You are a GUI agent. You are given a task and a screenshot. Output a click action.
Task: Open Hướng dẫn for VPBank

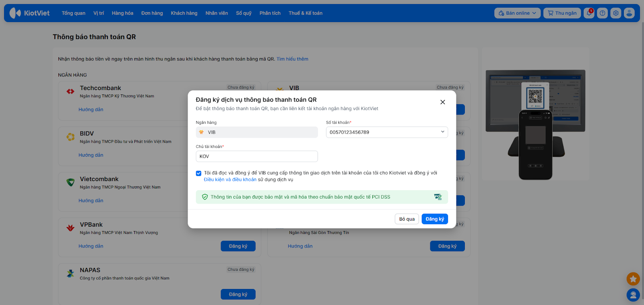[91, 246]
